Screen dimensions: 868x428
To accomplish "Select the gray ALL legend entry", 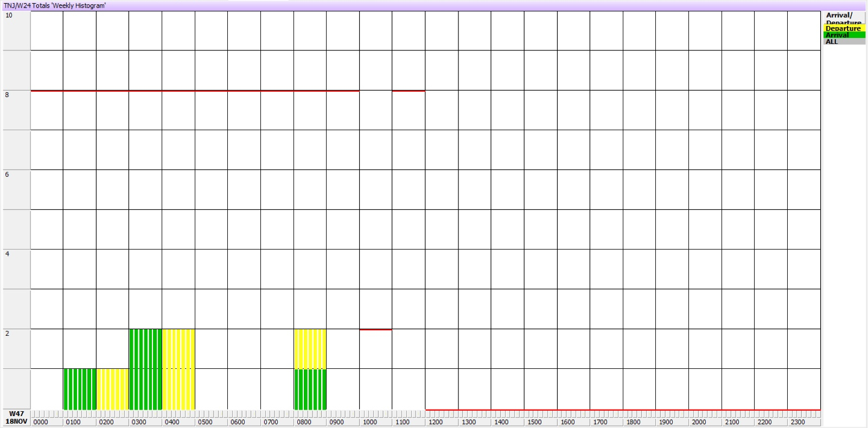I will pos(844,42).
